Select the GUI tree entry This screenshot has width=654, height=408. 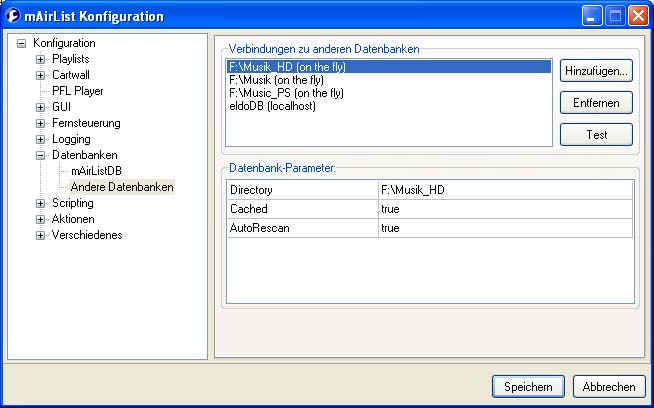61,107
